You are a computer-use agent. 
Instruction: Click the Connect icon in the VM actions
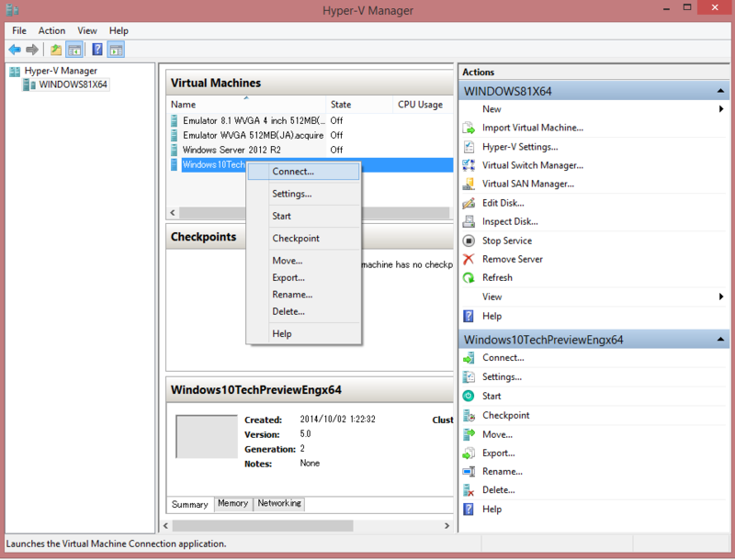(469, 358)
